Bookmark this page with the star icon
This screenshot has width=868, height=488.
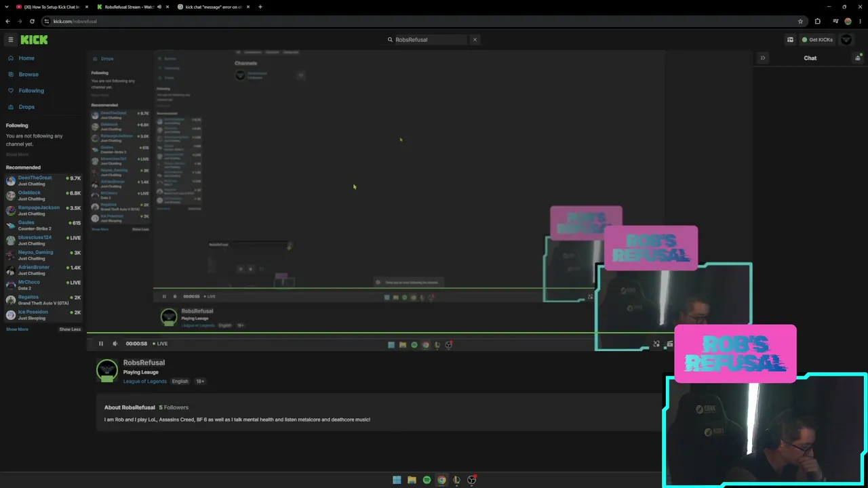point(800,21)
